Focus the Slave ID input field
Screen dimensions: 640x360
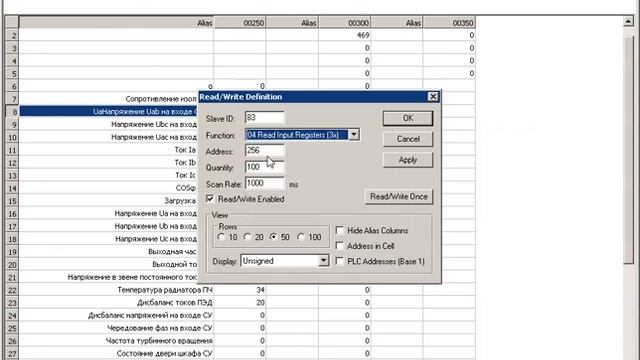264,118
